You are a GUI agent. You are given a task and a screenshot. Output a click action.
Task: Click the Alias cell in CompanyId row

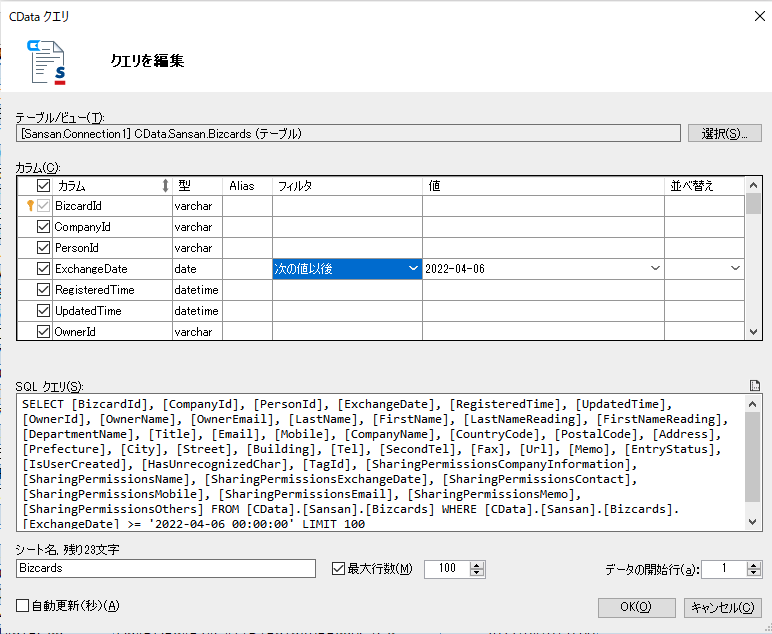pos(247,227)
